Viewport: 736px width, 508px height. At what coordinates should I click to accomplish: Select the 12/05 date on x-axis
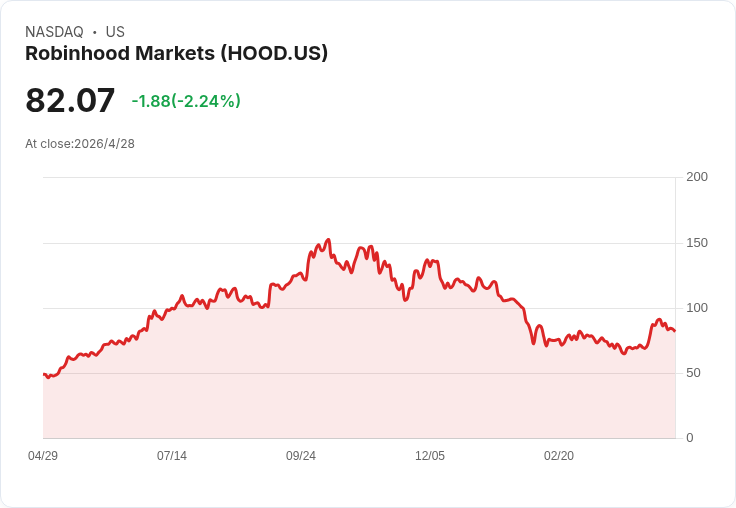(x=430, y=456)
